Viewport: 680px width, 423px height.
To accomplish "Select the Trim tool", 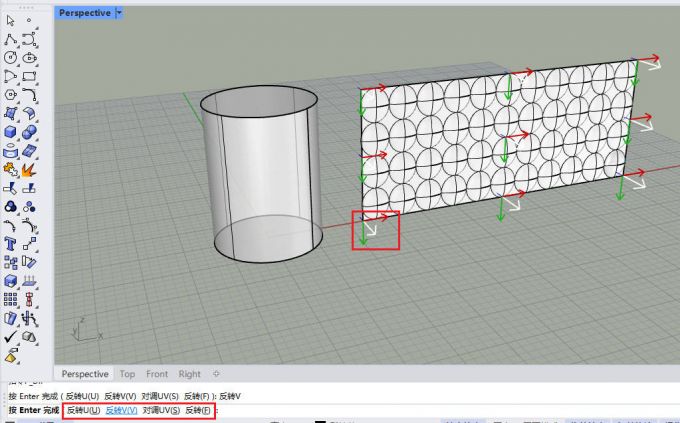I will click(10, 188).
